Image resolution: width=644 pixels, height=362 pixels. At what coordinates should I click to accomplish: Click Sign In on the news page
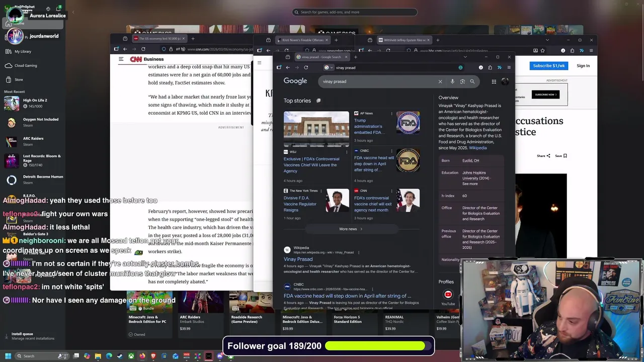tap(583, 66)
